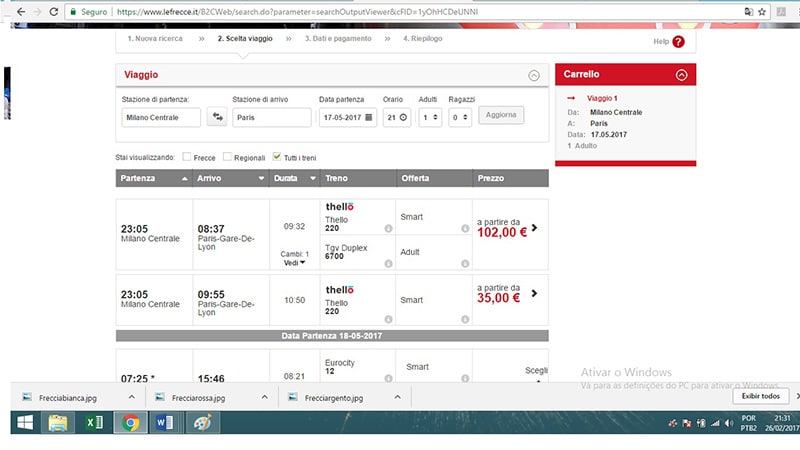800x450 pixels.
Task: Open calendar icon in date field
Action: [369, 117]
